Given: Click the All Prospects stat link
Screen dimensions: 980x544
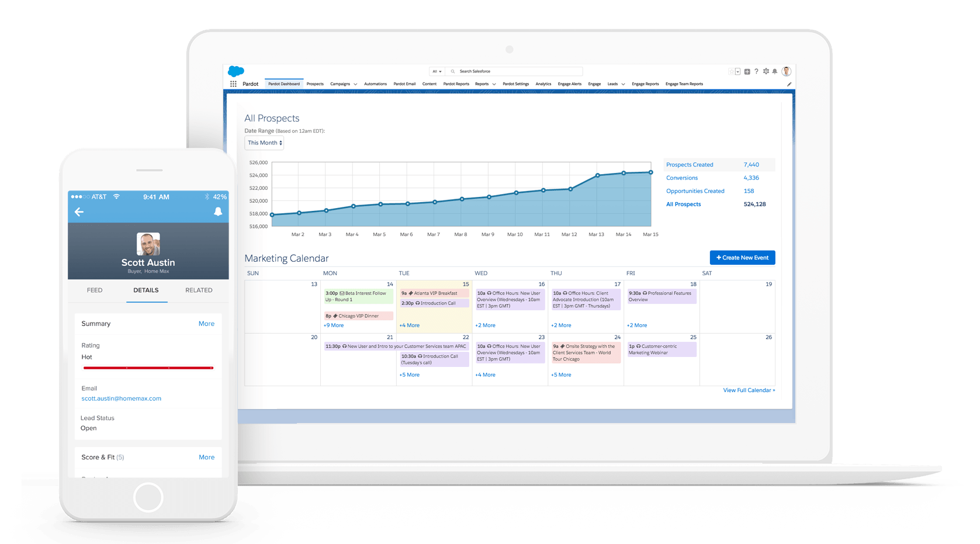Looking at the screenshot, I should pos(684,204).
